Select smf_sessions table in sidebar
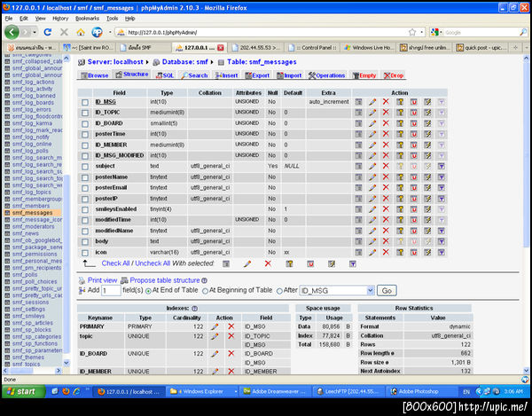This screenshot has width=532, height=416. [x=30, y=302]
